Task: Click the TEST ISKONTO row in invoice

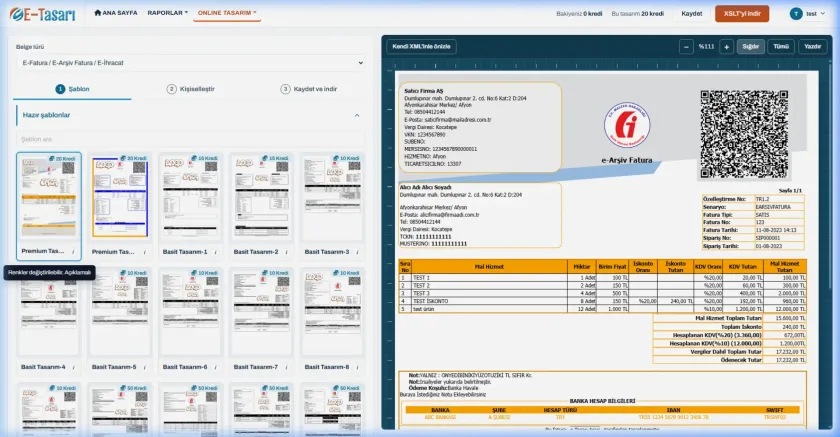Action: (x=603, y=302)
